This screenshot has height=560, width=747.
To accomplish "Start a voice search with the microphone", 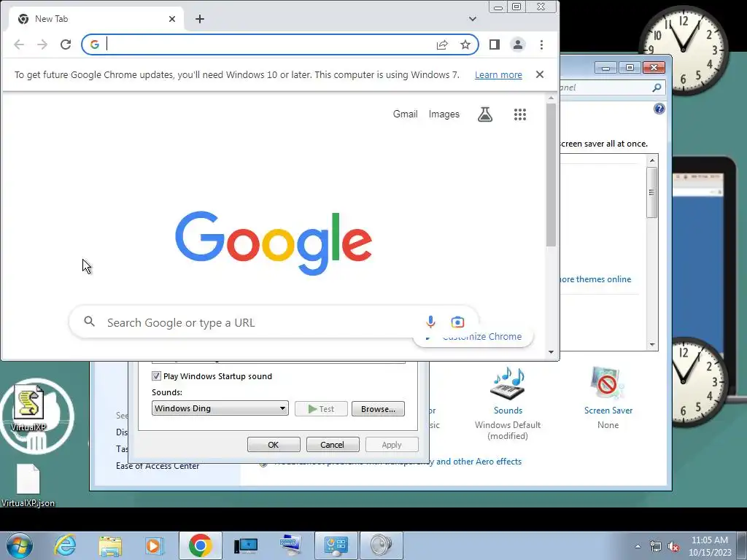I will pos(430,322).
